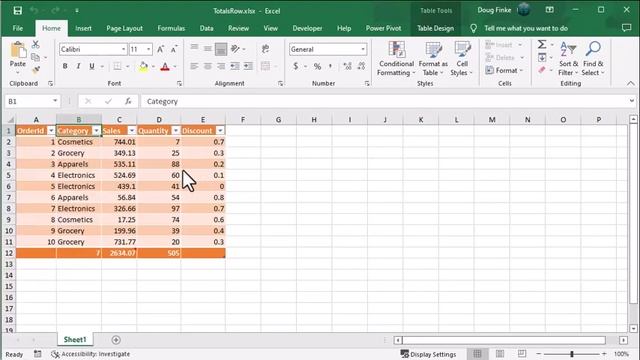
Task: Click the Accounting dollar format icon
Action: pyautogui.click(x=296, y=66)
